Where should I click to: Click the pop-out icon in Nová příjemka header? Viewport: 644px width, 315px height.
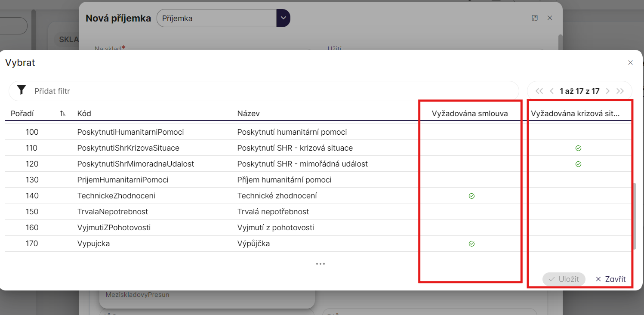(x=535, y=18)
